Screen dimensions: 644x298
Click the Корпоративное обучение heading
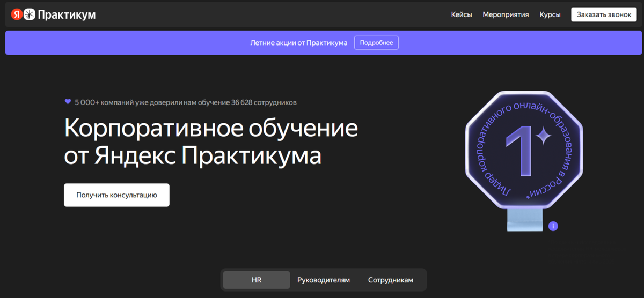point(211,142)
